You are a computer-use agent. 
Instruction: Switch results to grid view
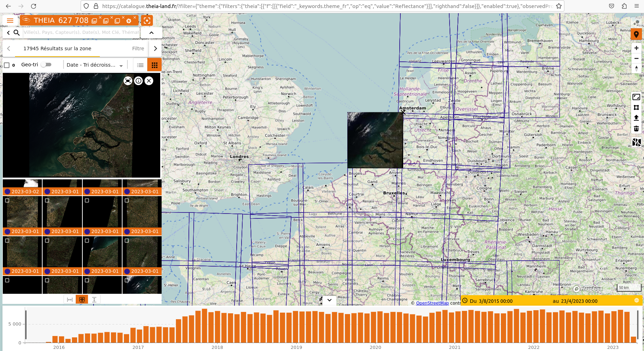[155, 65]
